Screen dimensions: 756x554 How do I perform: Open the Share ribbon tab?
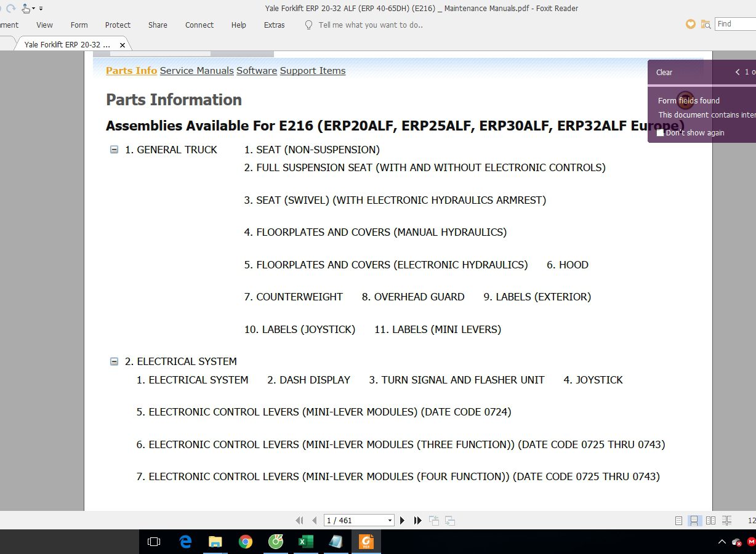click(x=158, y=25)
